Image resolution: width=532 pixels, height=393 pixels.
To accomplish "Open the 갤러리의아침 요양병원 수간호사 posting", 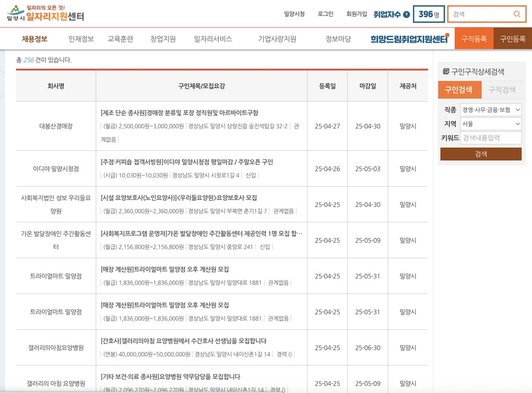I will click(x=184, y=340).
